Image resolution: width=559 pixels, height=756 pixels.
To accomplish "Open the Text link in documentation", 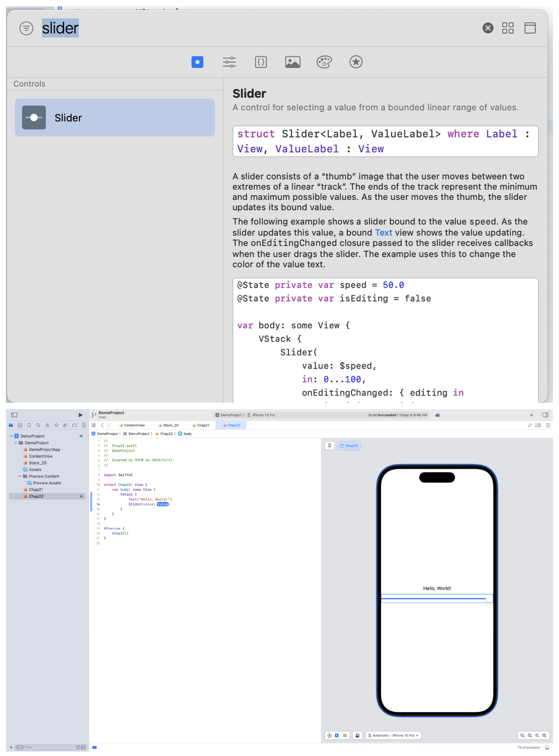I will tap(383, 233).
